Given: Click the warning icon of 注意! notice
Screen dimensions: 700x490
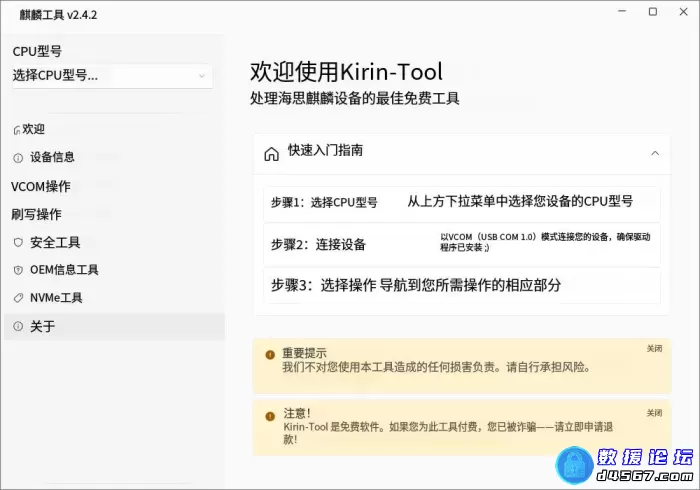Looking at the screenshot, I should pyautogui.click(x=270, y=416).
